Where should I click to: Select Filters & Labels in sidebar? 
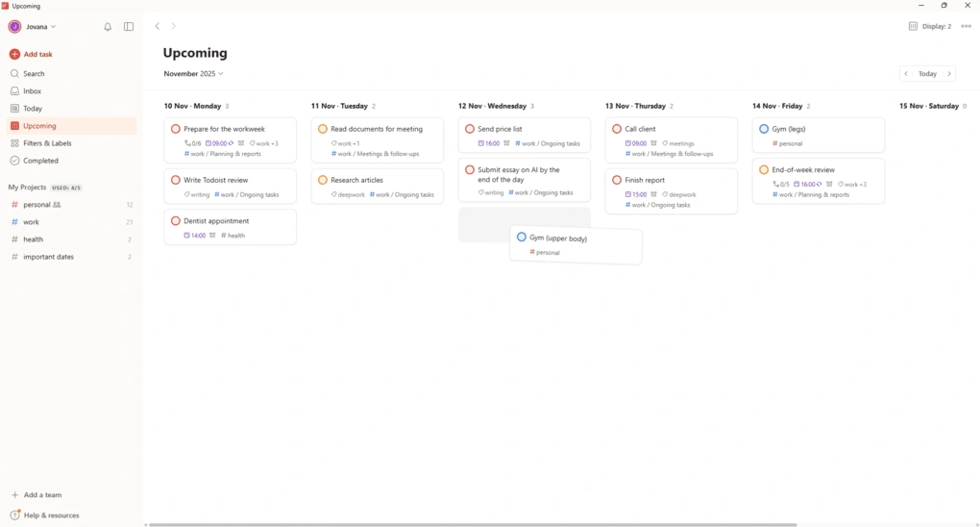[72, 143]
